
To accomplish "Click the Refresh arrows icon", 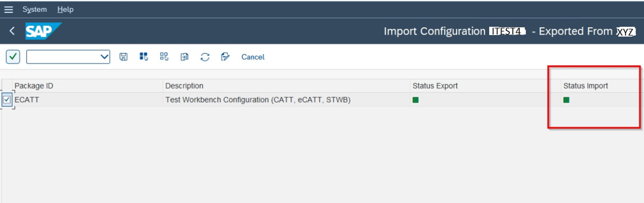I will 205,57.
